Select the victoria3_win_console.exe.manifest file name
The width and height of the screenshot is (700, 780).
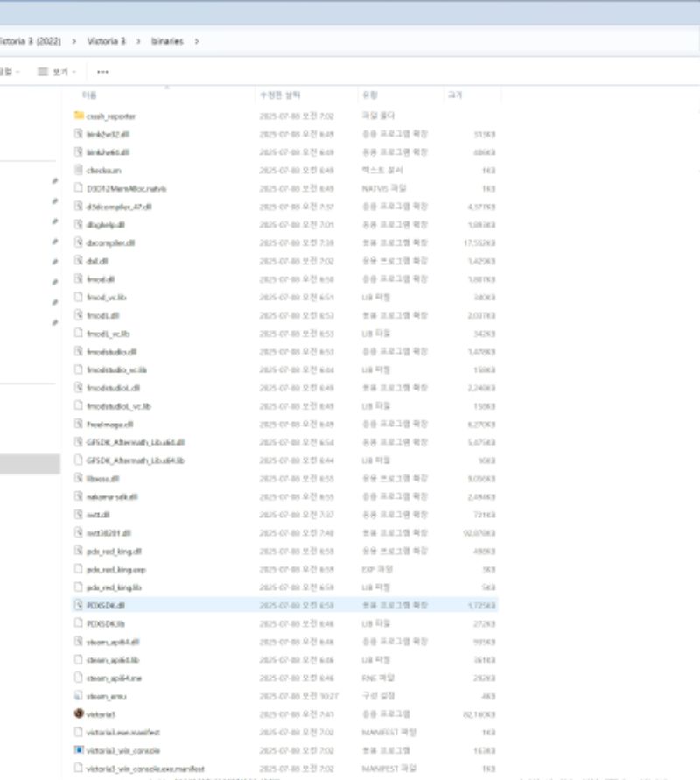click(x=145, y=769)
